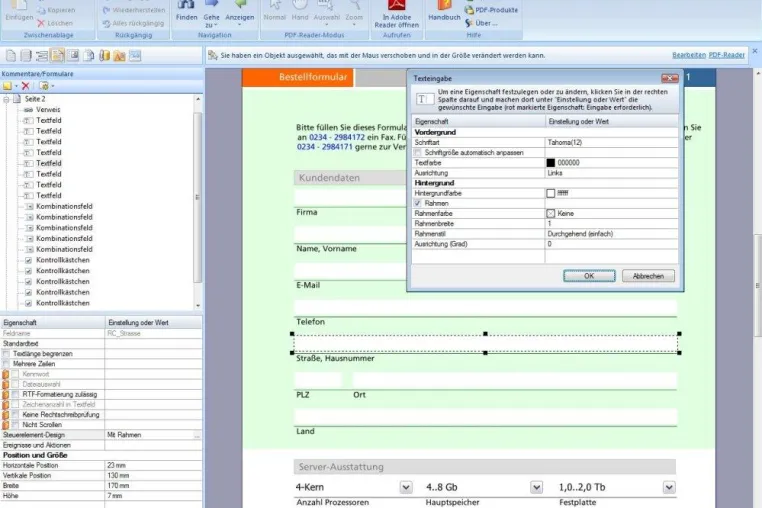Viewport: 762px width, 508px height.
Task: Click the black Textfarbe swatch
Action: tap(551, 163)
